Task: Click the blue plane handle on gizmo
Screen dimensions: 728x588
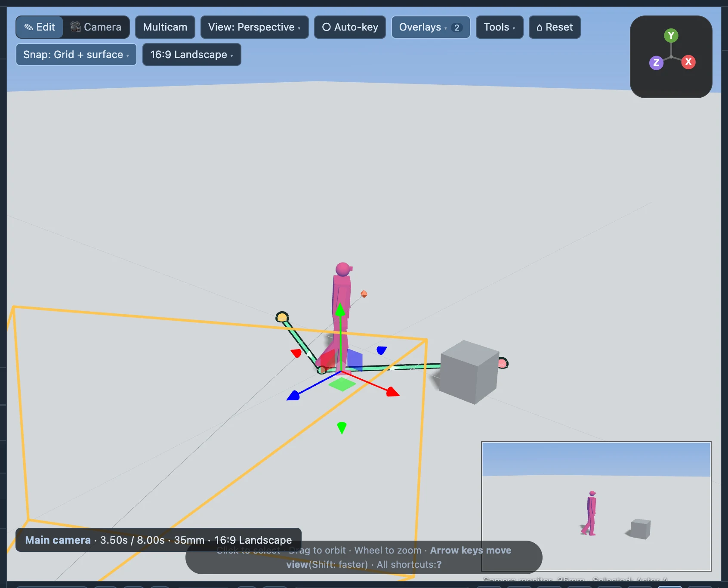Action: tap(355, 359)
